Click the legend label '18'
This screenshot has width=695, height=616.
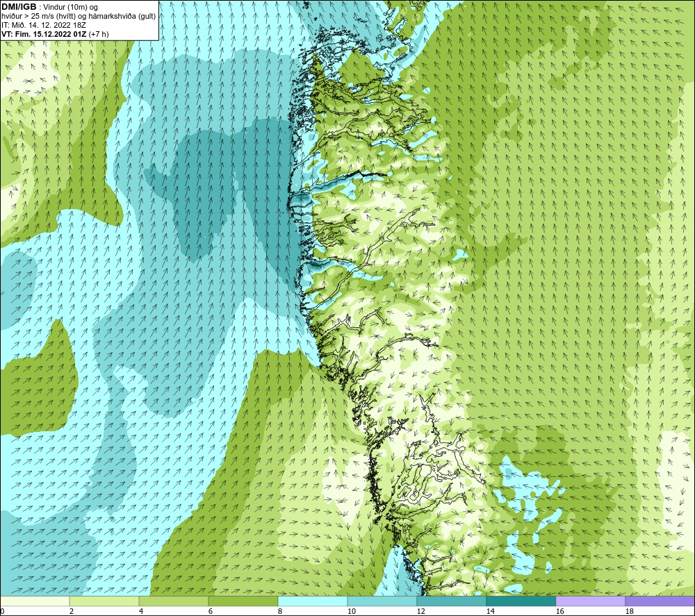[x=629, y=612]
